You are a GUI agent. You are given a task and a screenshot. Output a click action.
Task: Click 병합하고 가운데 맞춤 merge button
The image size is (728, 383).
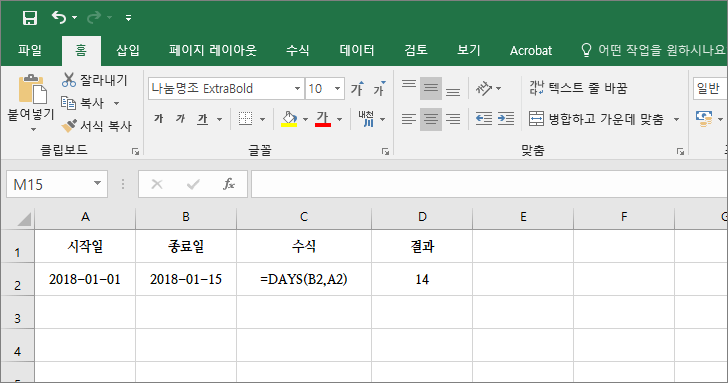[597, 119]
